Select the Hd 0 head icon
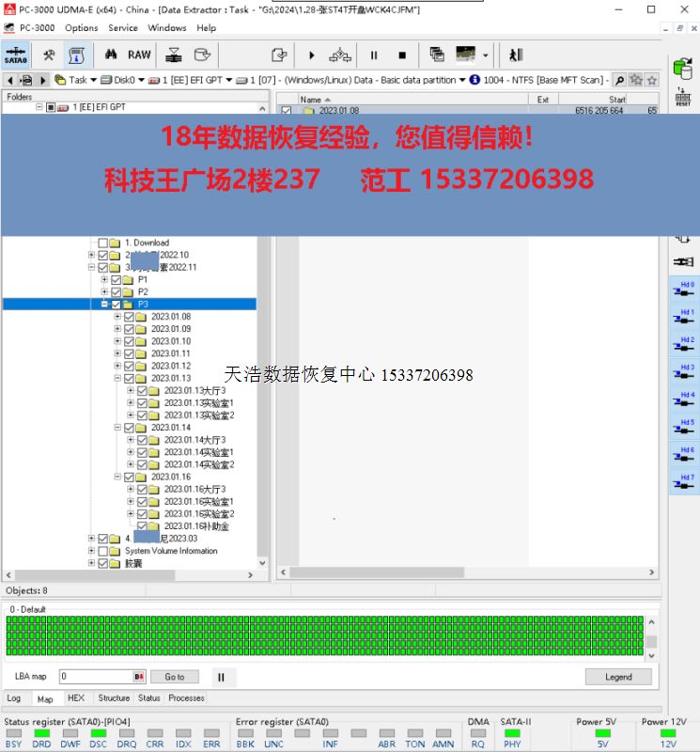This screenshot has height=752, width=700. click(x=684, y=289)
